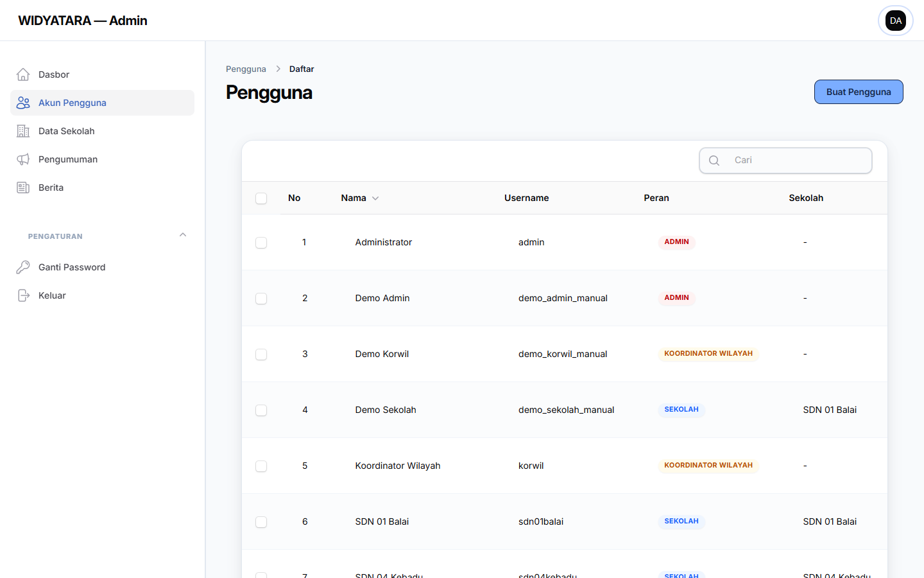Check the Demo Sekolah row checkbox
924x578 pixels.
click(261, 410)
